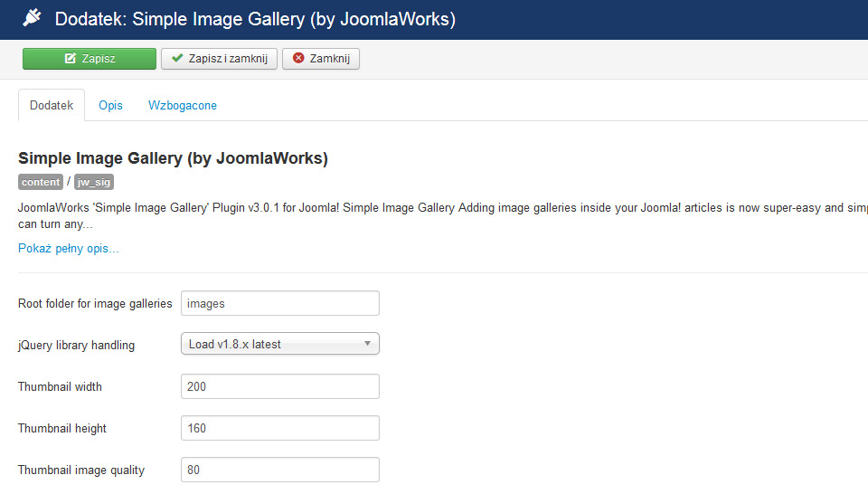Click the jQuery library handling label
868x494 pixels.
point(76,345)
